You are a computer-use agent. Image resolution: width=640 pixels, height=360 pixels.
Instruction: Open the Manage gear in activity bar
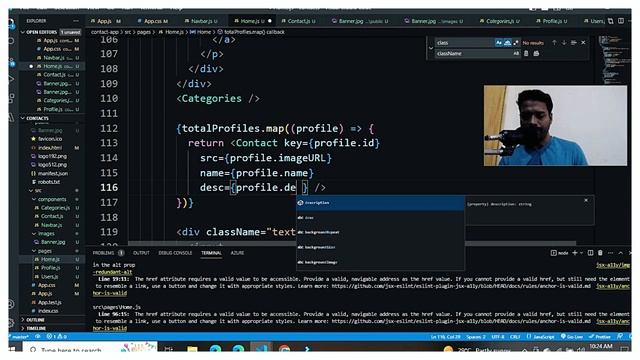11,322
